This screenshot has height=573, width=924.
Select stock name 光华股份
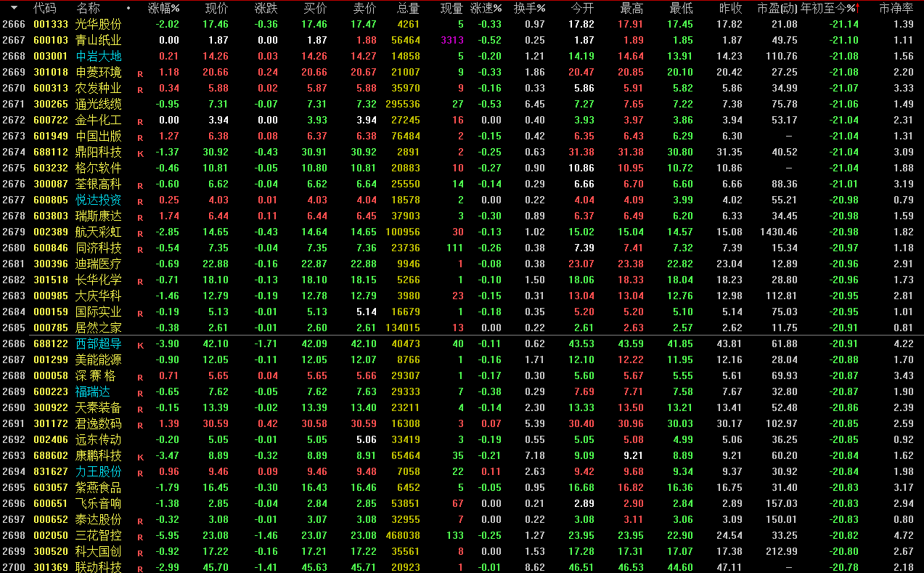pyautogui.click(x=99, y=25)
